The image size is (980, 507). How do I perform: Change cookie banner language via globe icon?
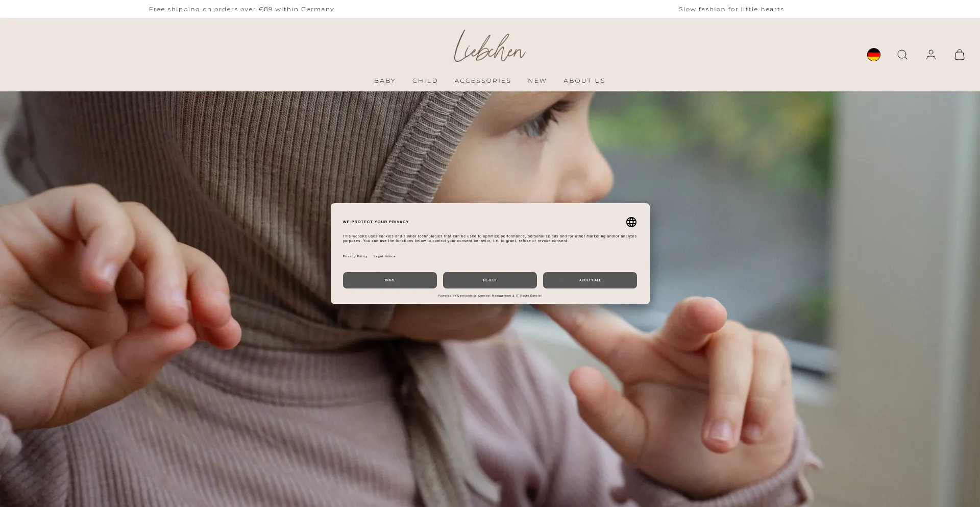coord(631,222)
